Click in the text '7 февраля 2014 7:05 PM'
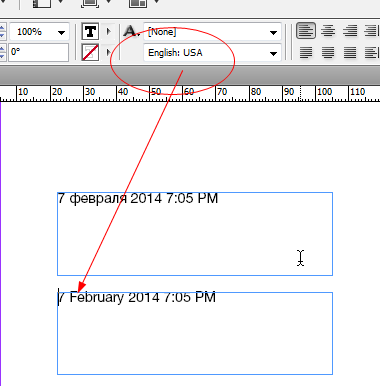This screenshot has width=380, height=386. [x=138, y=198]
